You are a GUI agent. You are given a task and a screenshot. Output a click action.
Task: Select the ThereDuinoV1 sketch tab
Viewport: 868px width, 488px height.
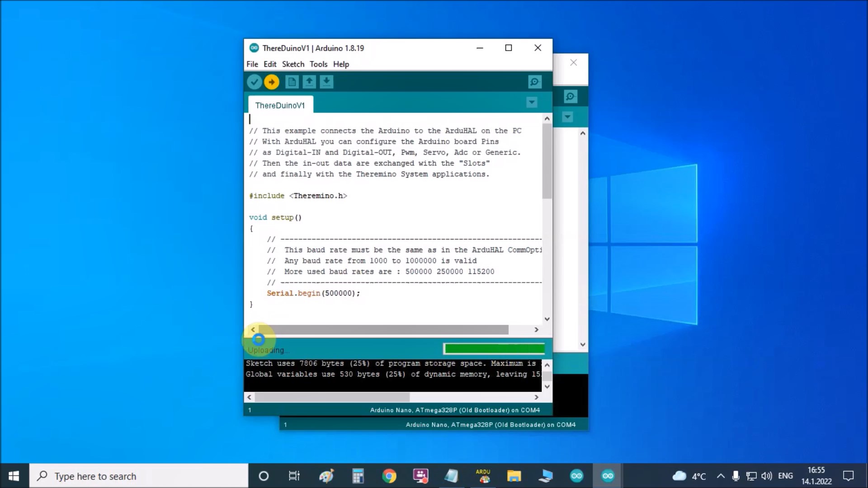pos(280,105)
